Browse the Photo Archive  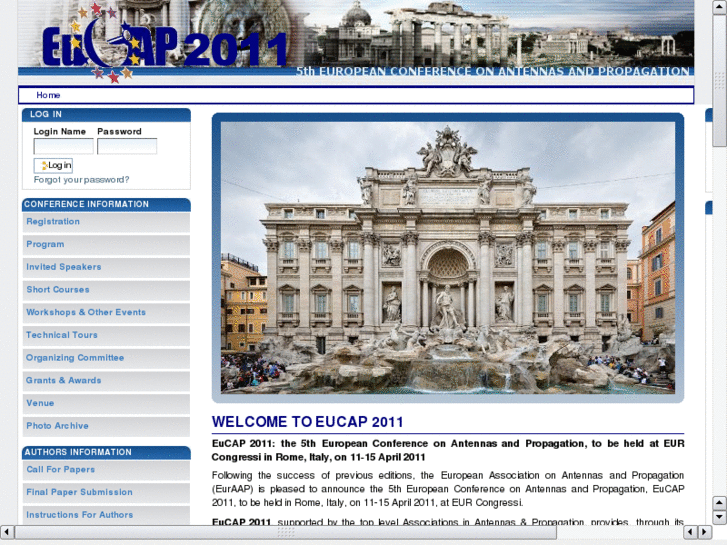coord(106,427)
